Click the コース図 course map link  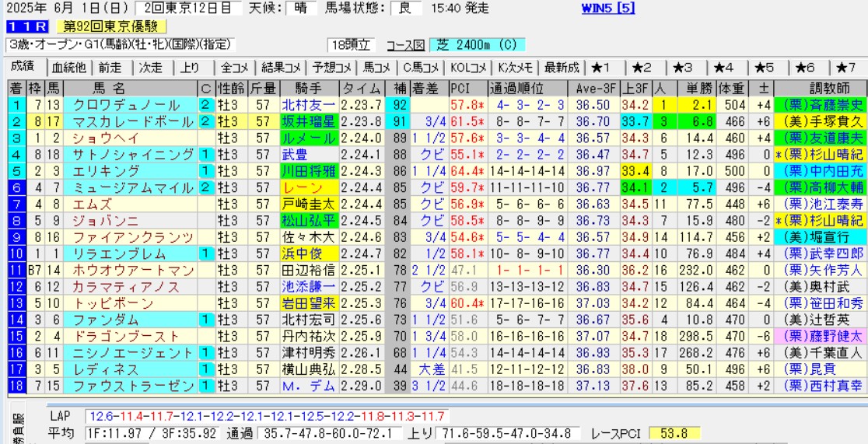pos(408,45)
